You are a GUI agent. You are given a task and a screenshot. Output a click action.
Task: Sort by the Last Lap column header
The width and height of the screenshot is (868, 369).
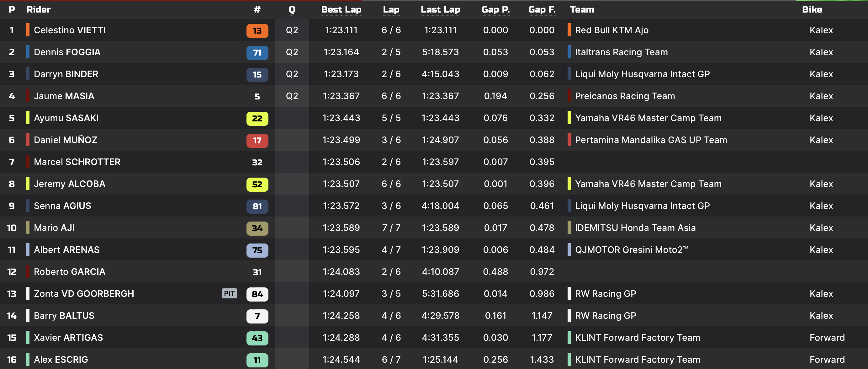pos(440,9)
